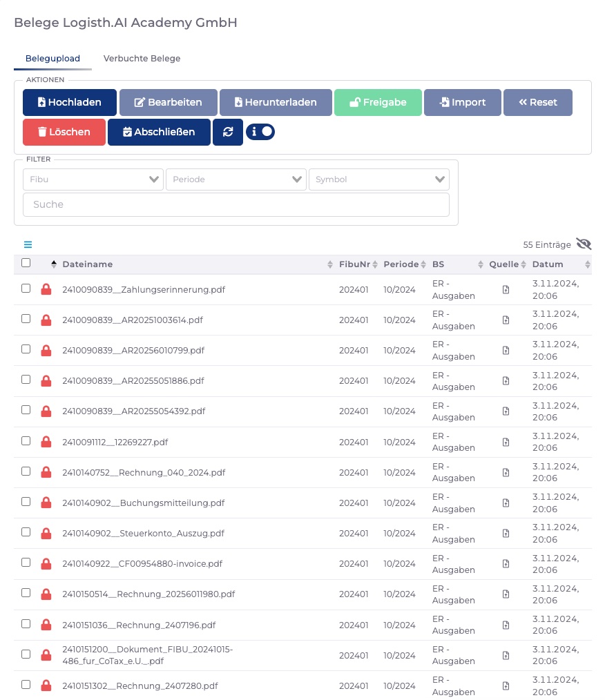Viewport: 605px width, 700px height.
Task: Click lock icon for Steuerkonto_Auszug.pdf row
Action: [x=46, y=532]
